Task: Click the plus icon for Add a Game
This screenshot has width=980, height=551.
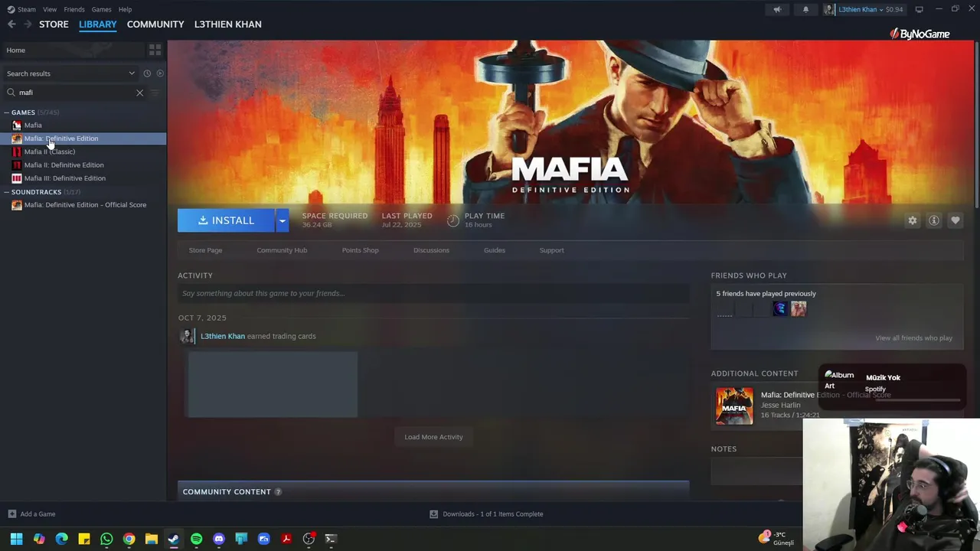Action: (11, 514)
